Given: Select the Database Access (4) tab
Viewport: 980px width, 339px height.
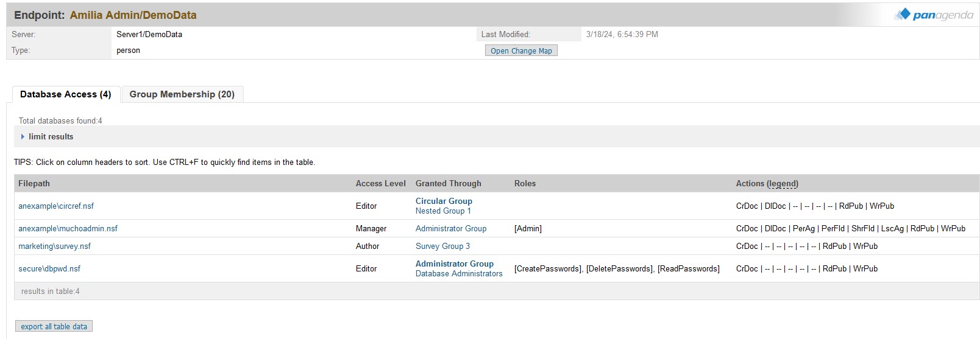Looking at the screenshot, I should tap(66, 94).
